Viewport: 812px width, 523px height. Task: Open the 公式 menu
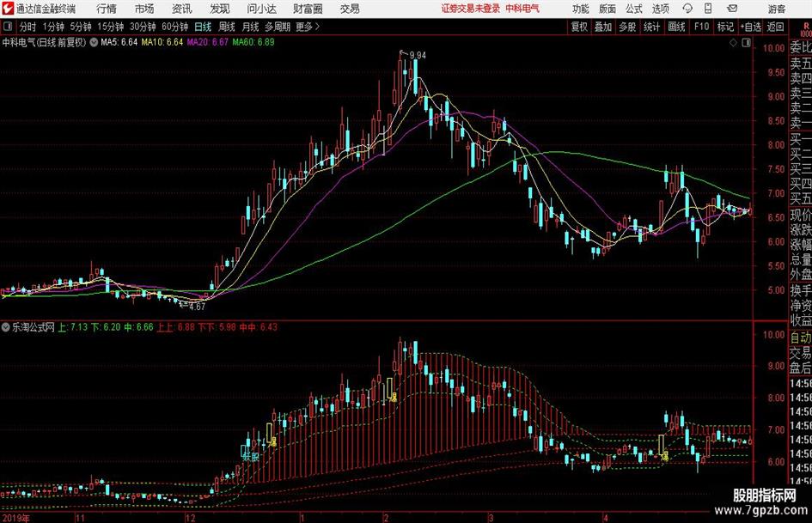coord(633,9)
